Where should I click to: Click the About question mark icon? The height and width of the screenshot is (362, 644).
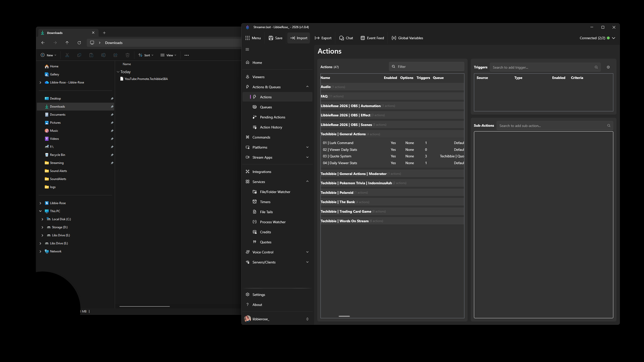[248, 304]
